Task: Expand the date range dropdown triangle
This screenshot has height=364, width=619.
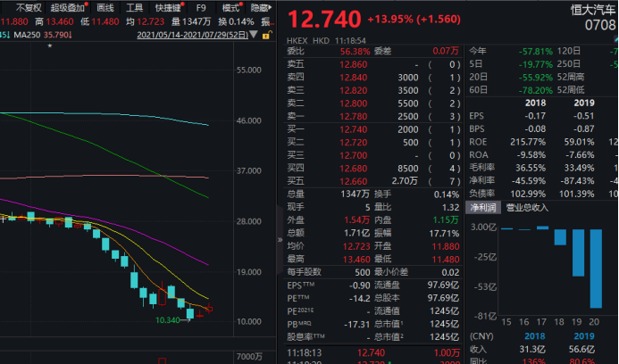Action: click(x=254, y=35)
